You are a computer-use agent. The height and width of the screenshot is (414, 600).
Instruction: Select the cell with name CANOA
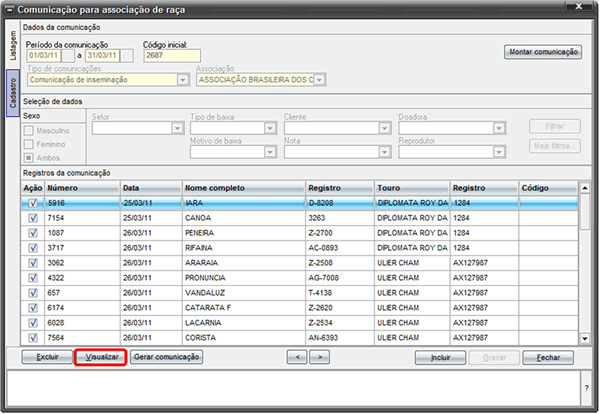tap(244, 218)
